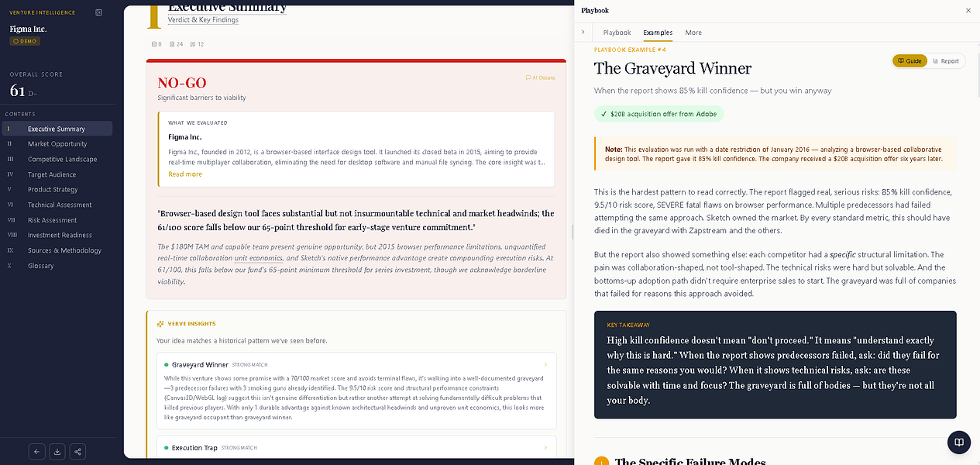This screenshot has width=980, height=465.
Task: Go to Executive Summary in contents
Action: 58,129
